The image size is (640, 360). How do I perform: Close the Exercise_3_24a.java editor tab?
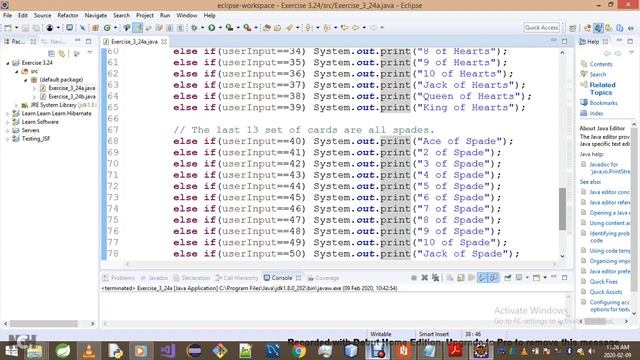coord(164,42)
